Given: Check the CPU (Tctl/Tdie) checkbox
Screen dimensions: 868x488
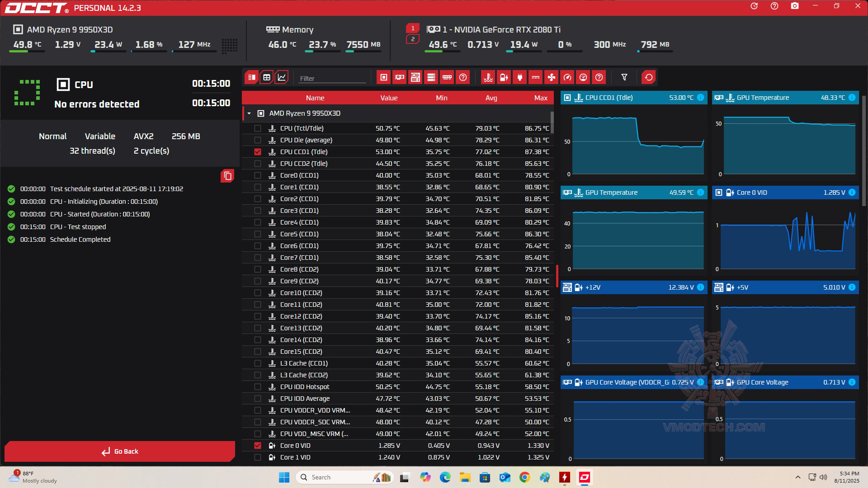Looking at the screenshot, I should 258,128.
